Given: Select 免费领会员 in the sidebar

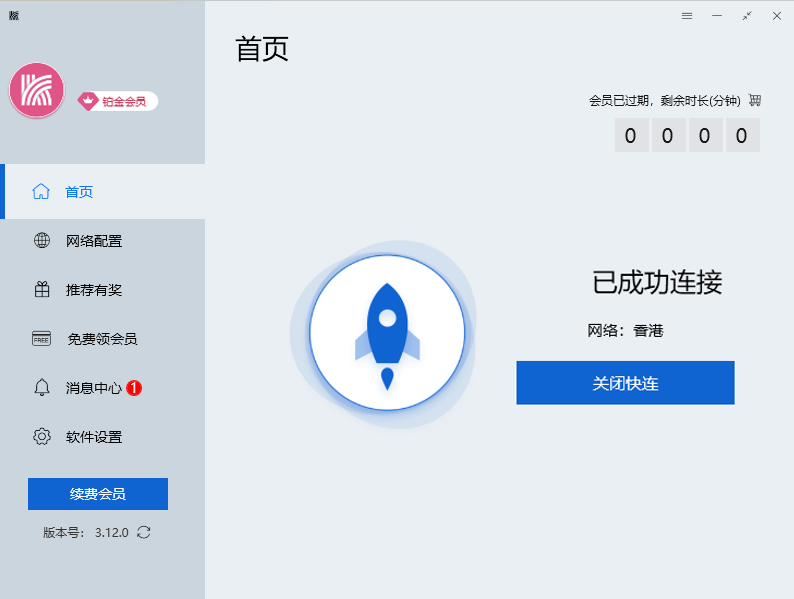Looking at the screenshot, I should [101, 339].
